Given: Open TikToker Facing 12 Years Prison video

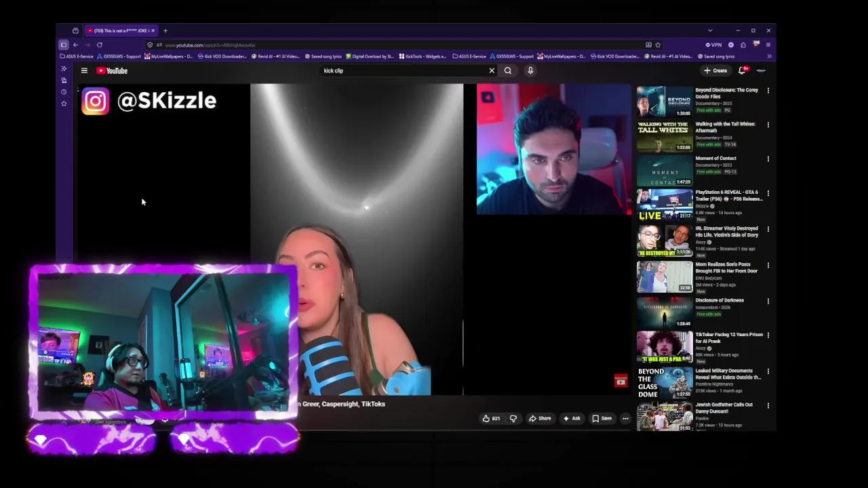Looking at the screenshot, I should 729,338.
